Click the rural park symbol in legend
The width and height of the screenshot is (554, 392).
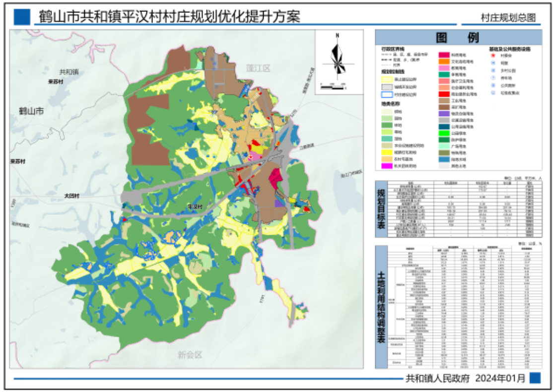pos(492,70)
